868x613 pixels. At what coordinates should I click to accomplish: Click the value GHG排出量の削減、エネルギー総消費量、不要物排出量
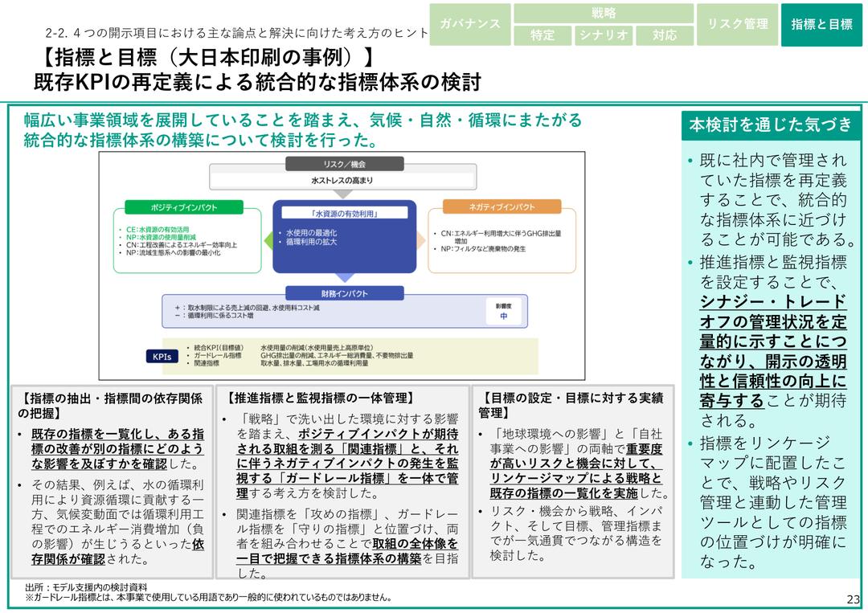[337, 355]
